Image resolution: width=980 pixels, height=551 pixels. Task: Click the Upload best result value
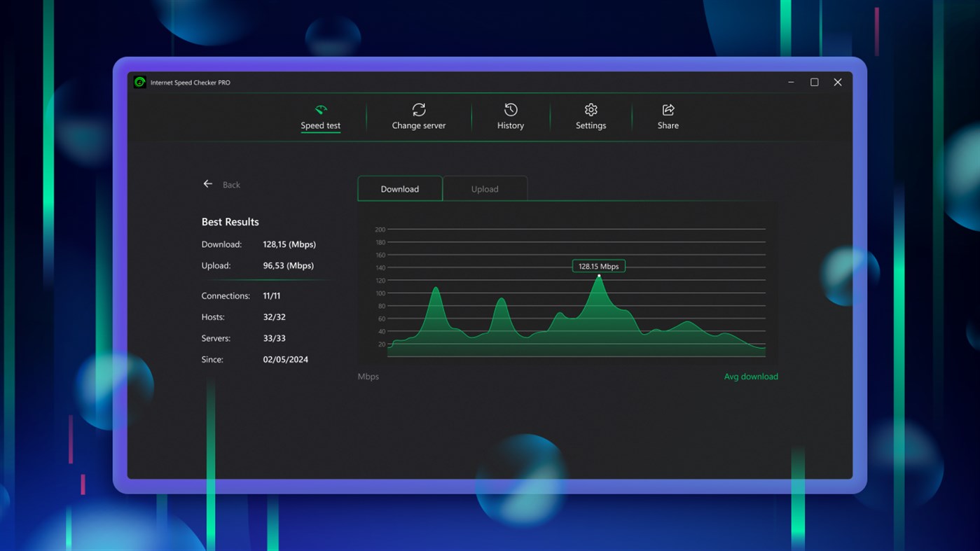click(x=288, y=266)
